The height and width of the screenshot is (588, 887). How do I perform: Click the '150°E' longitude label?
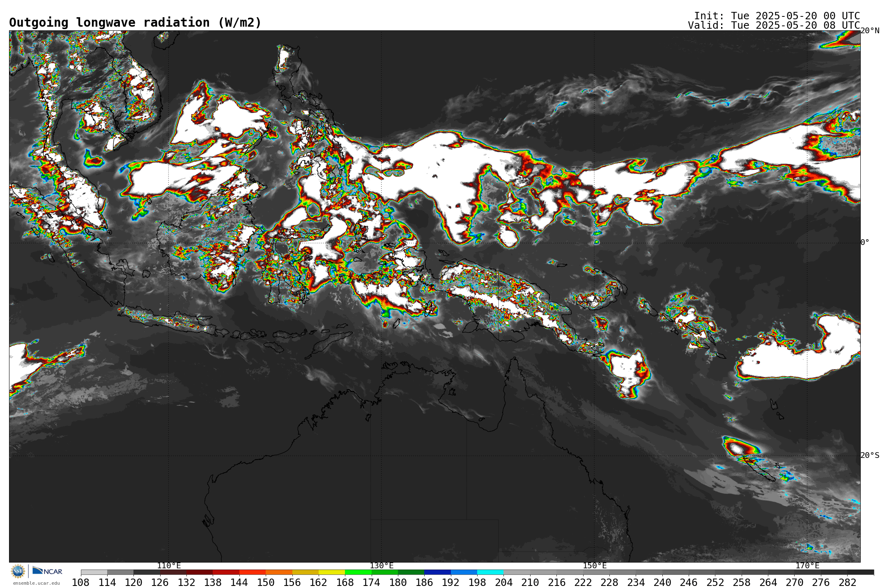click(x=595, y=566)
